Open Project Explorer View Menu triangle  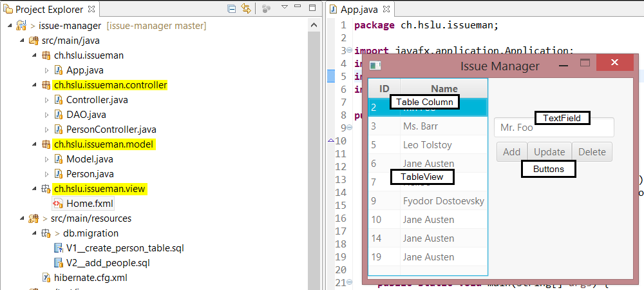tap(284, 7)
